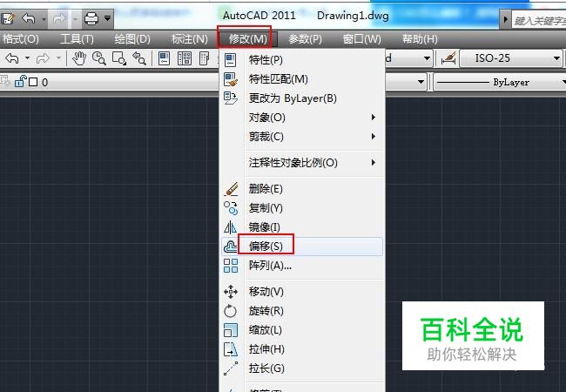Open the Properties palette toolbar icon
The width and height of the screenshot is (566, 392).
pyautogui.click(x=164, y=58)
